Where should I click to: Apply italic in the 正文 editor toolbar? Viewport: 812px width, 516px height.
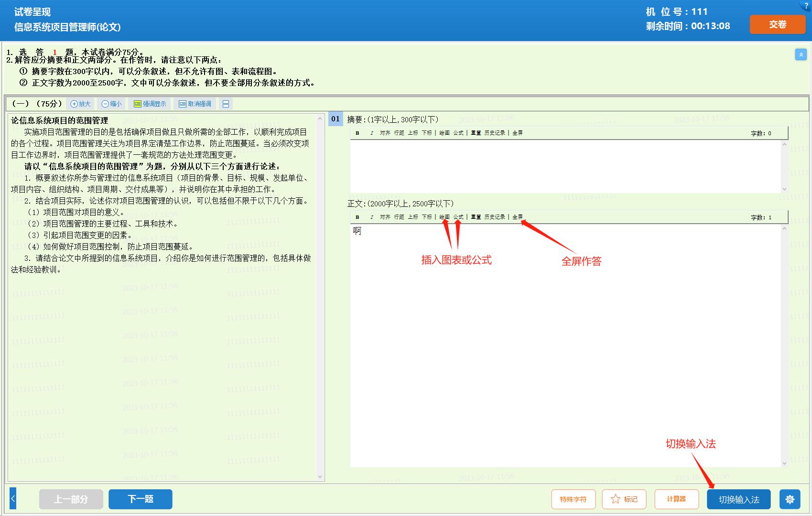coord(371,217)
